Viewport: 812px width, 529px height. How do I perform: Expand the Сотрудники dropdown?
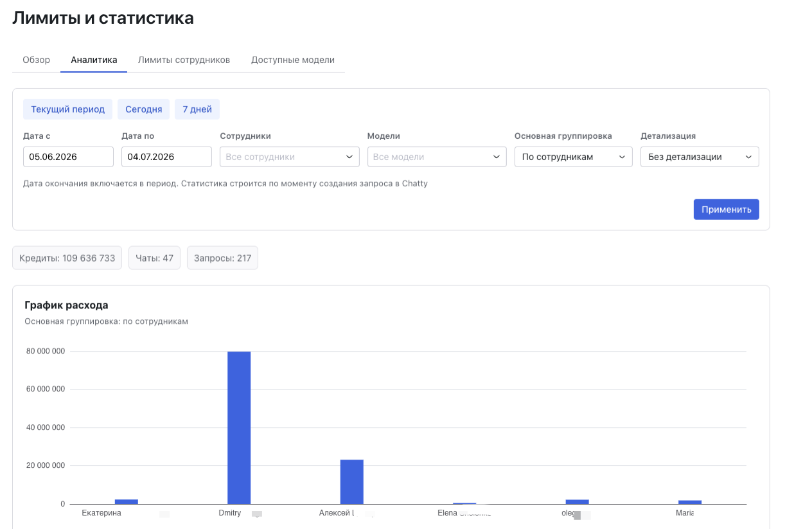(x=290, y=157)
